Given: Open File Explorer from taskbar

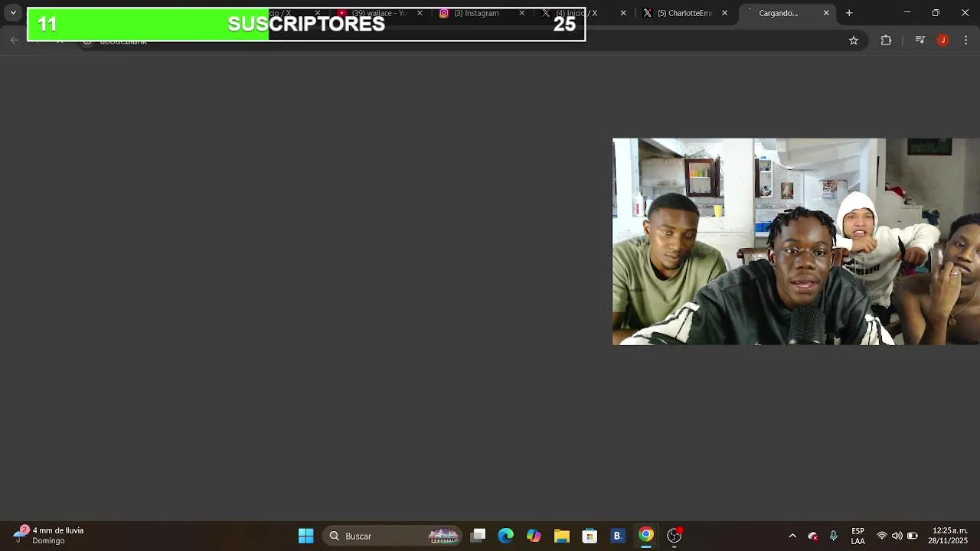Looking at the screenshot, I should tap(562, 536).
